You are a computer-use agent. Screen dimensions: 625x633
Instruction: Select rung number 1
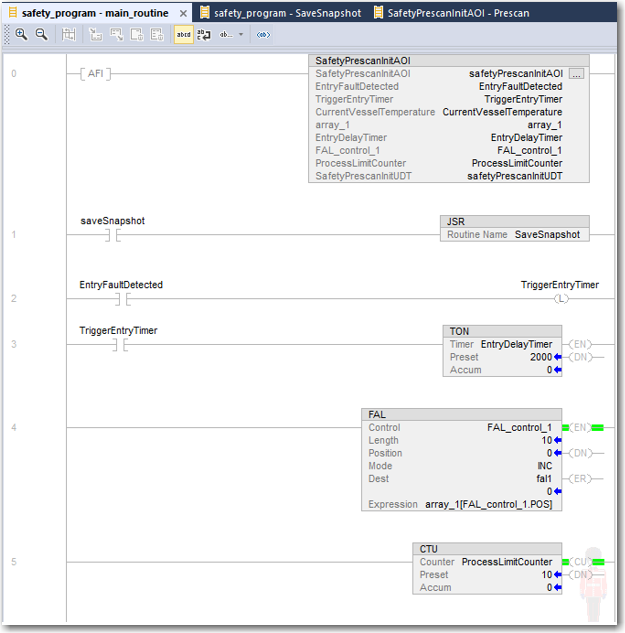click(14, 235)
